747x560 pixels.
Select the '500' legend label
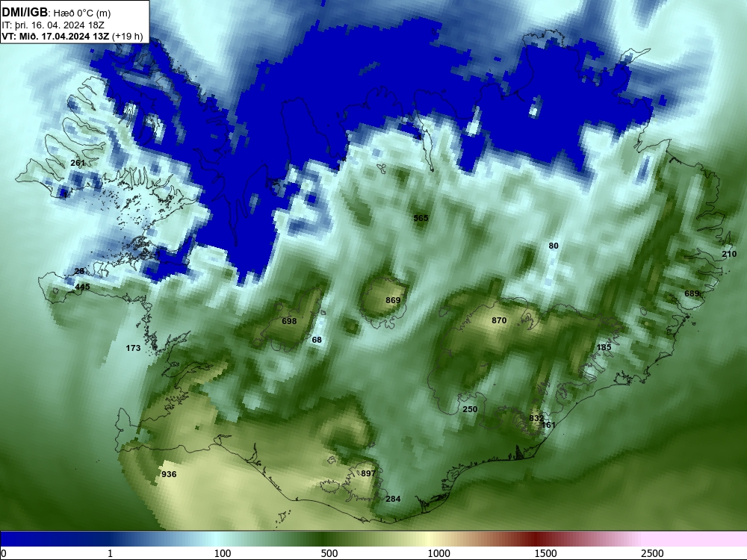click(329, 553)
